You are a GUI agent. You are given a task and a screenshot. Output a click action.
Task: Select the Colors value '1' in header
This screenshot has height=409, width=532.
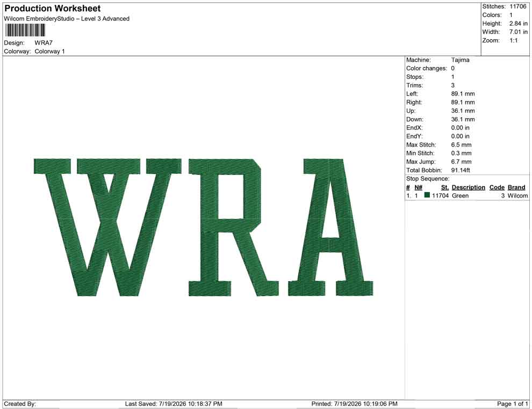(x=511, y=15)
